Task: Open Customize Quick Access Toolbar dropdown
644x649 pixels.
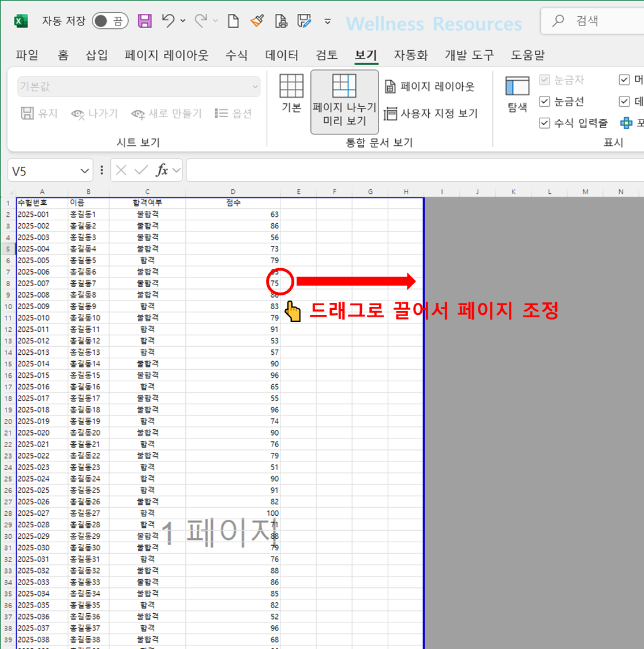Action: point(328,21)
